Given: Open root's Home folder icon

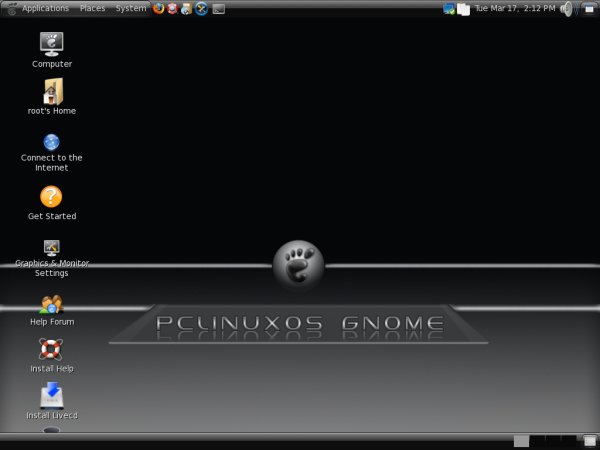Looking at the screenshot, I should tap(52, 91).
